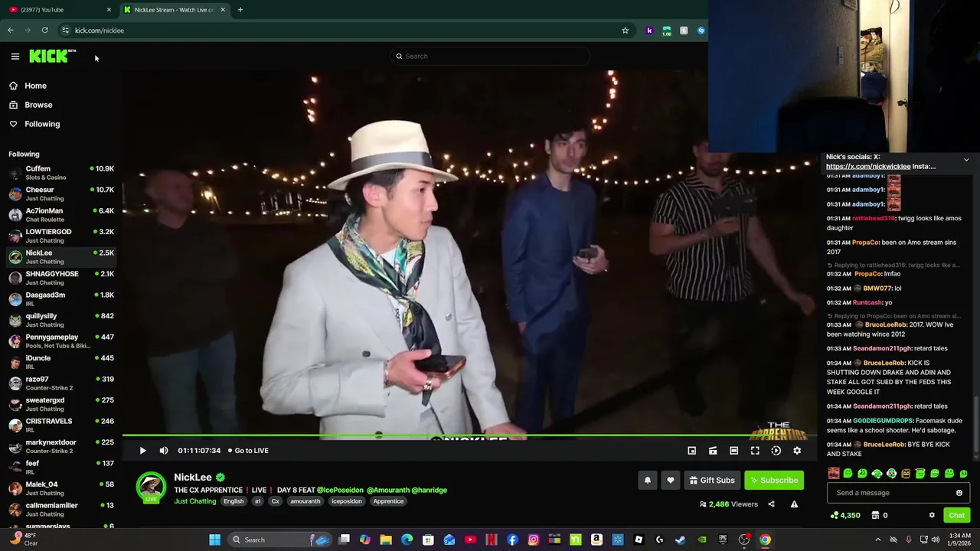Open CRISTRAVELS channel in Following list
This screenshot has width=980, height=551.
tap(60, 425)
